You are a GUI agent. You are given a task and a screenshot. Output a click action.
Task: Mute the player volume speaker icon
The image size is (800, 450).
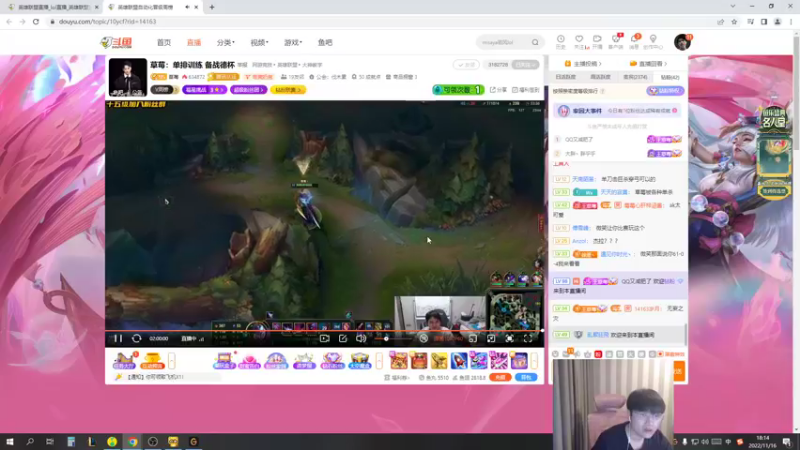[361, 338]
